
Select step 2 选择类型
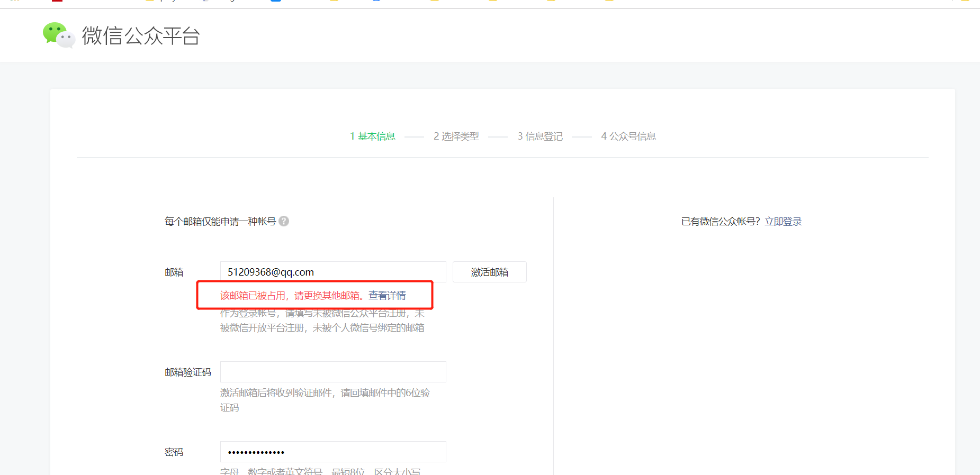click(x=456, y=136)
